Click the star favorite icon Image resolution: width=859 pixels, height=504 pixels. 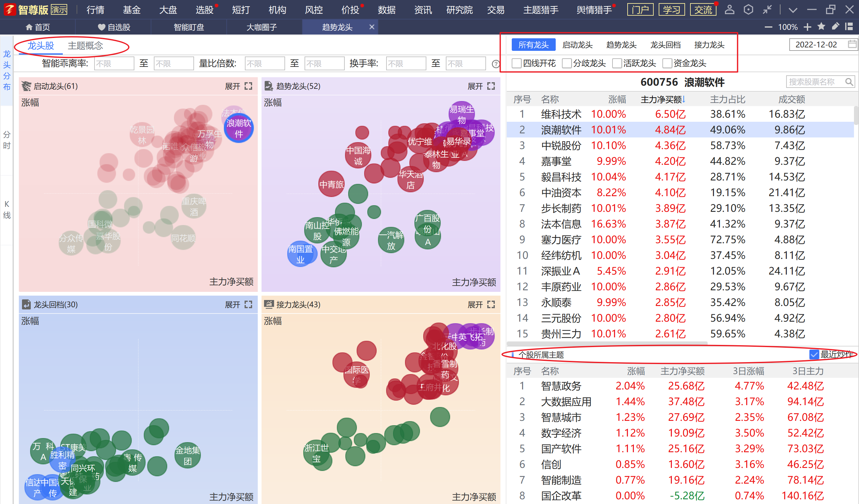coord(821,26)
